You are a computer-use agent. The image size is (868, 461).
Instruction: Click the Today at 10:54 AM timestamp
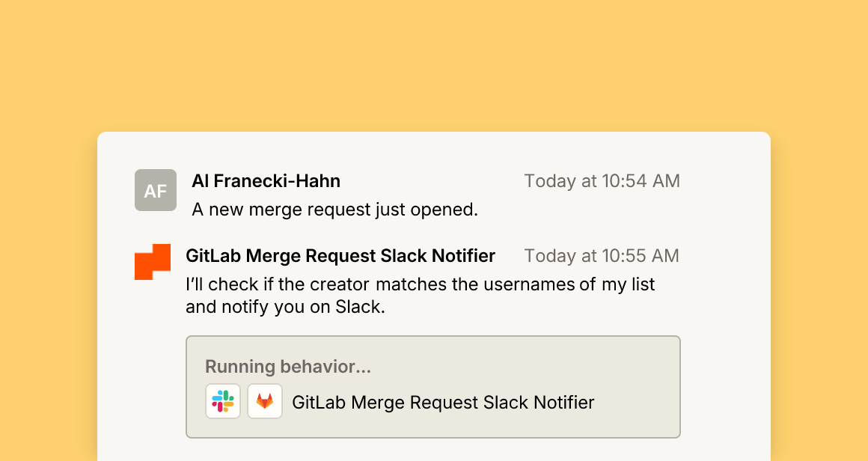602,181
